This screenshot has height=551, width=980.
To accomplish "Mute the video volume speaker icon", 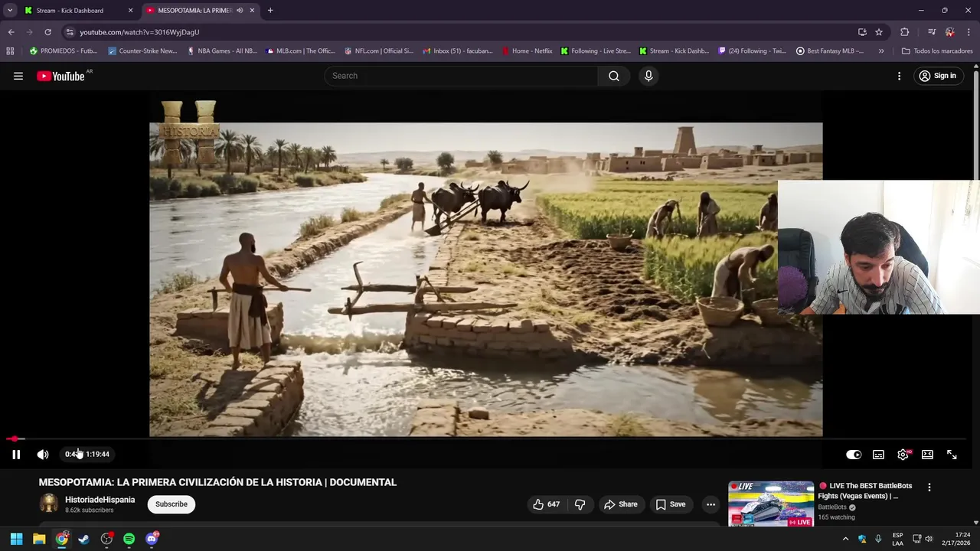I will (x=43, y=455).
